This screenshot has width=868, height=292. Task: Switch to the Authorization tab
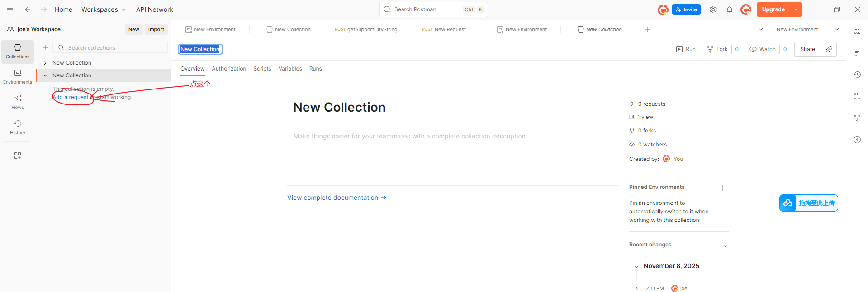pyautogui.click(x=229, y=69)
